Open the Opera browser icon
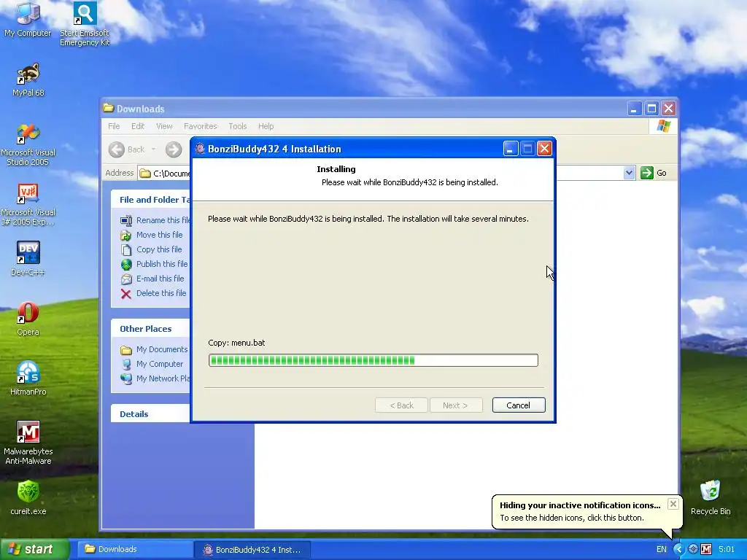The image size is (747, 560). click(28, 318)
